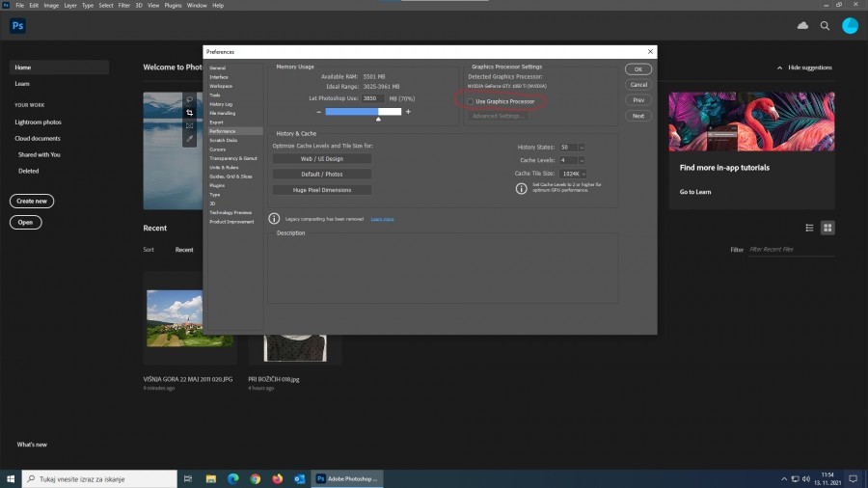Open the History States dropdown
Screen dimensions: 868x488
(x=582, y=148)
